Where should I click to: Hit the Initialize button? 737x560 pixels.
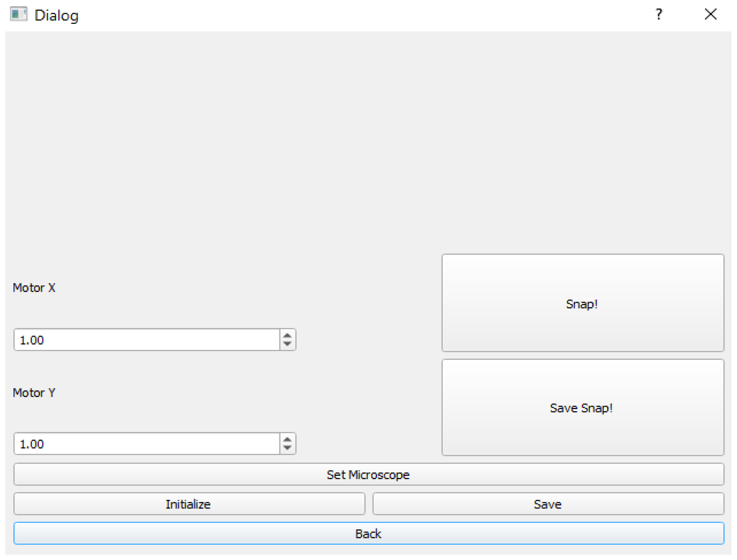(189, 504)
